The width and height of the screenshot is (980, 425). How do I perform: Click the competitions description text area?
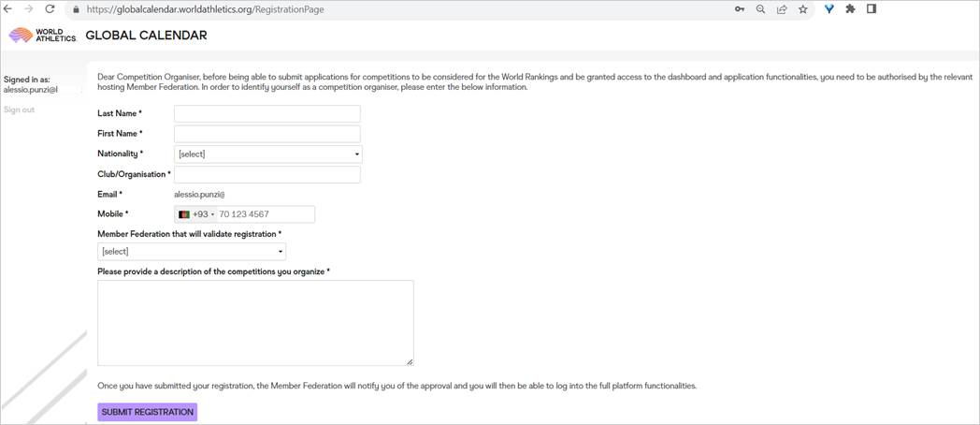[255, 322]
